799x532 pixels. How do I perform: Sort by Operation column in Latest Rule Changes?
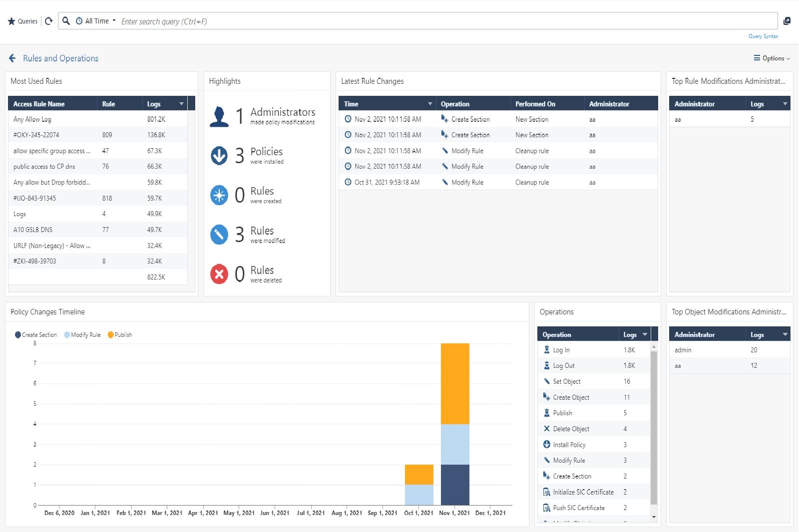(455, 104)
